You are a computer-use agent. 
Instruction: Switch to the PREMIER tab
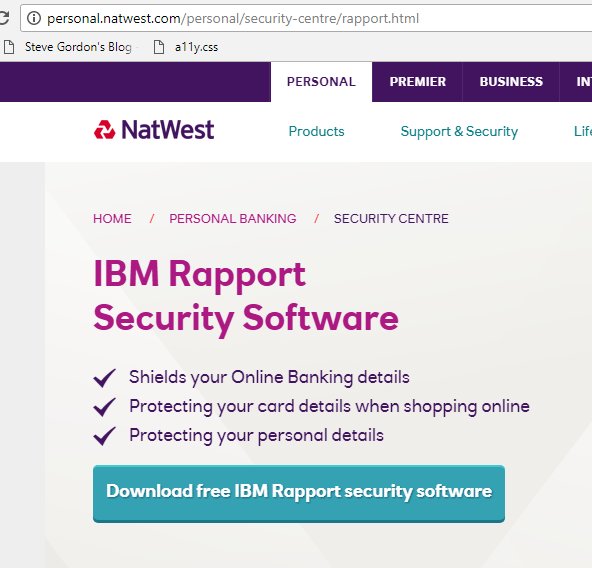(x=417, y=82)
